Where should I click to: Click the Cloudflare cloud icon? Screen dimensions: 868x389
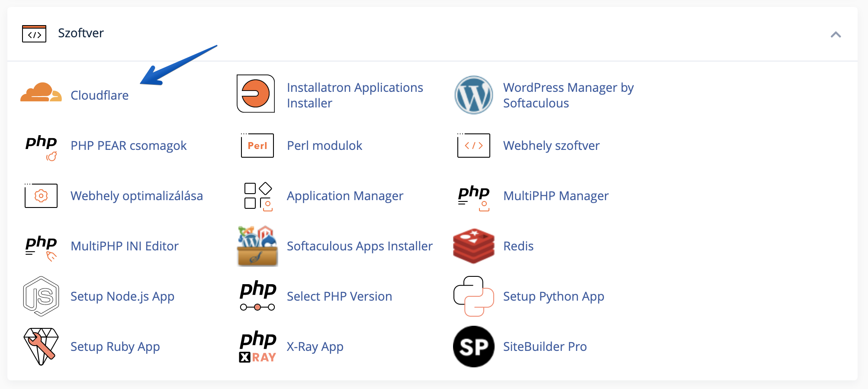(41, 93)
